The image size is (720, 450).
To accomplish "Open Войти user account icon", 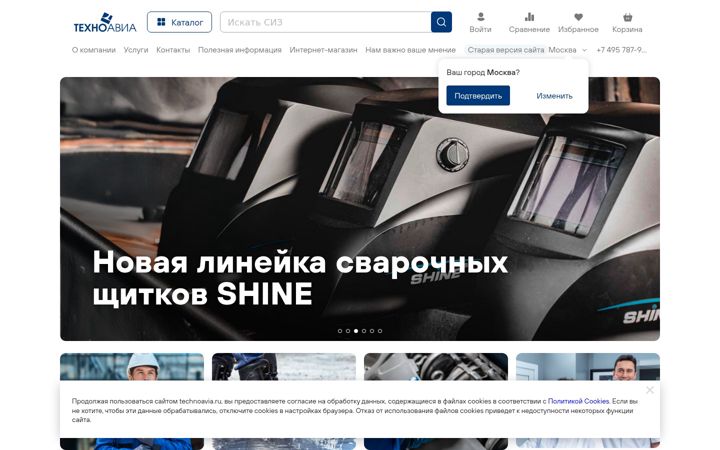I will coord(480,22).
